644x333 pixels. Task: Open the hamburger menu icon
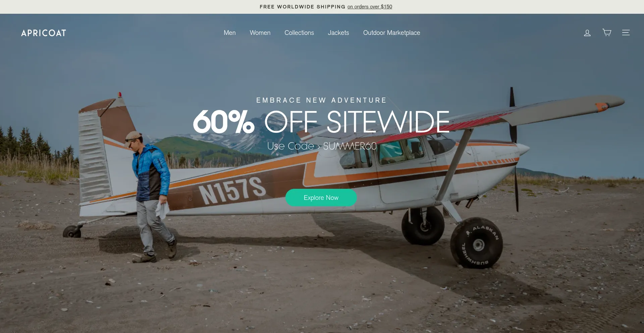coord(626,33)
